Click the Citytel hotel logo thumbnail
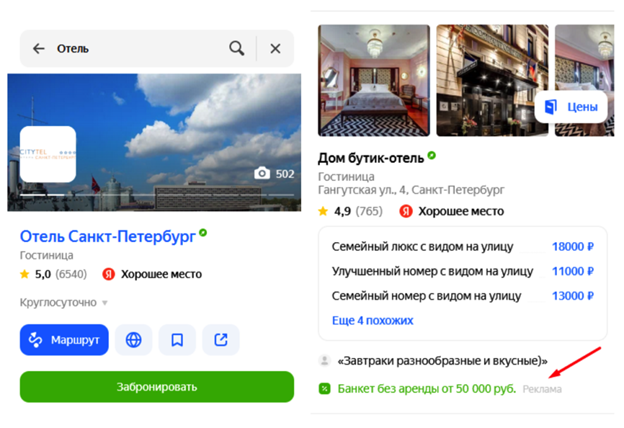624x428 pixels. click(48, 154)
